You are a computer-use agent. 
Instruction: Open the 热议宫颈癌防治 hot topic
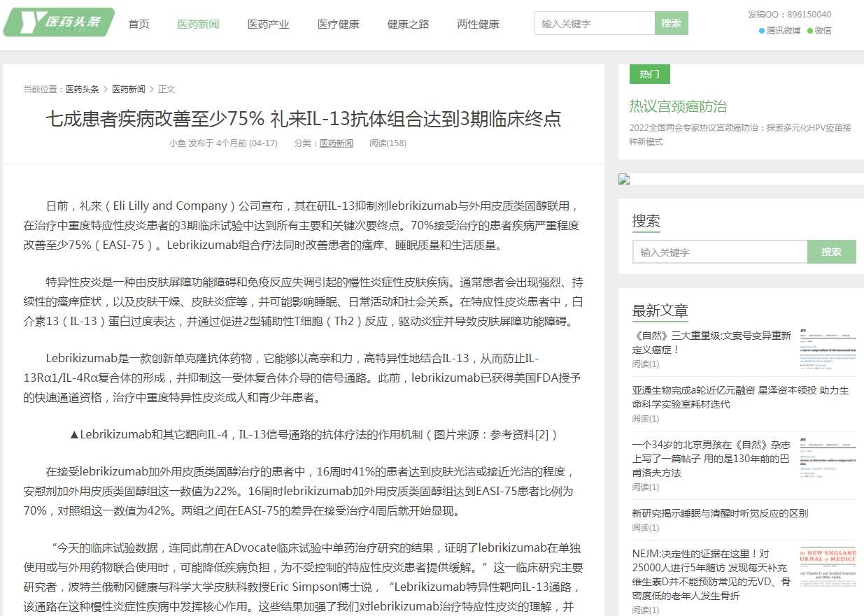coord(678,106)
